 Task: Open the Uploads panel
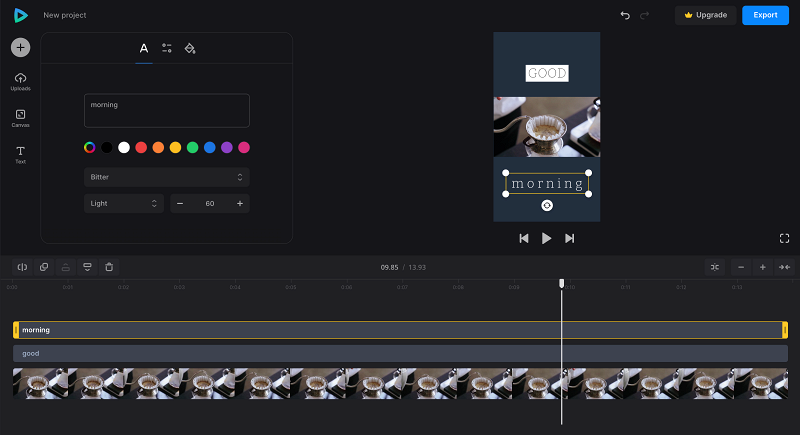pyautogui.click(x=20, y=82)
